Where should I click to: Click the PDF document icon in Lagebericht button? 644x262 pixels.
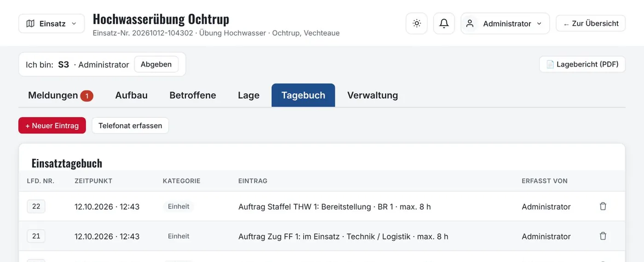point(550,64)
